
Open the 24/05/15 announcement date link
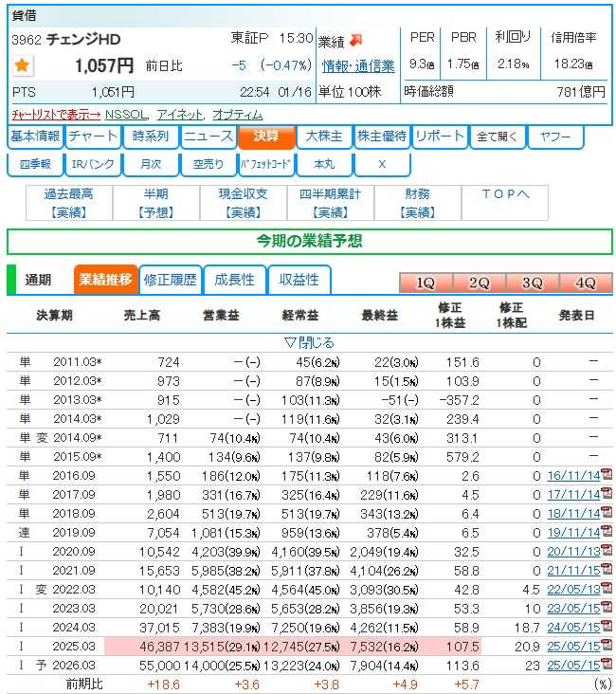point(573,628)
